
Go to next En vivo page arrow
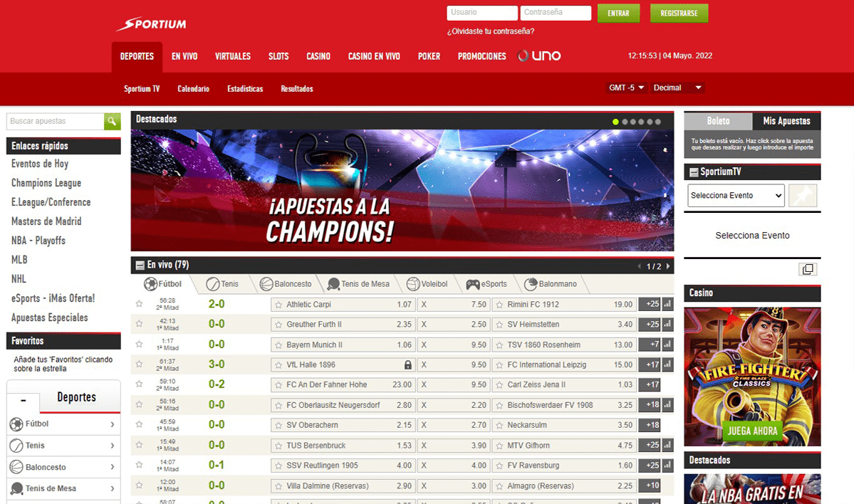(668, 266)
